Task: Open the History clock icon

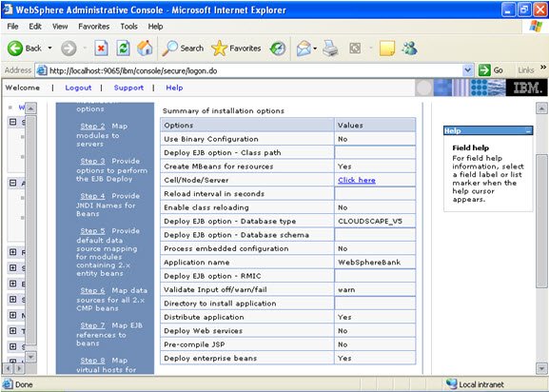Action: 278,49
